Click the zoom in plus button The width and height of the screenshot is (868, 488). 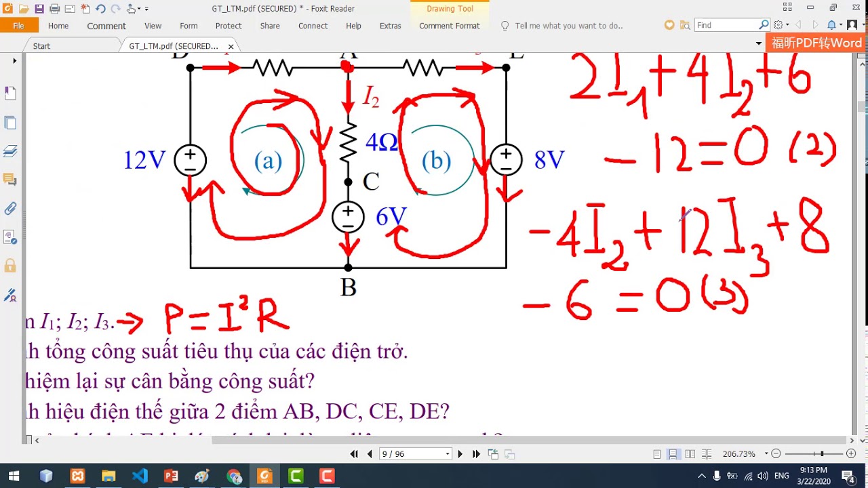coord(852,454)
